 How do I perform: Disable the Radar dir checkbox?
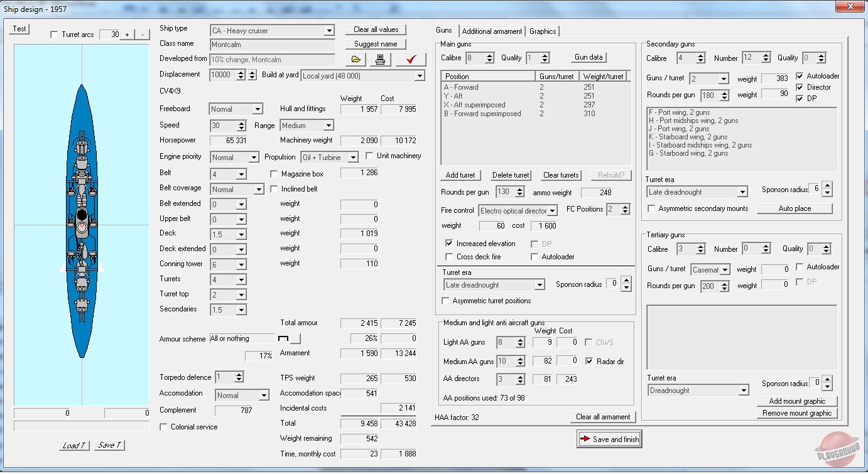pyautogui.click(x=589, y=362)
